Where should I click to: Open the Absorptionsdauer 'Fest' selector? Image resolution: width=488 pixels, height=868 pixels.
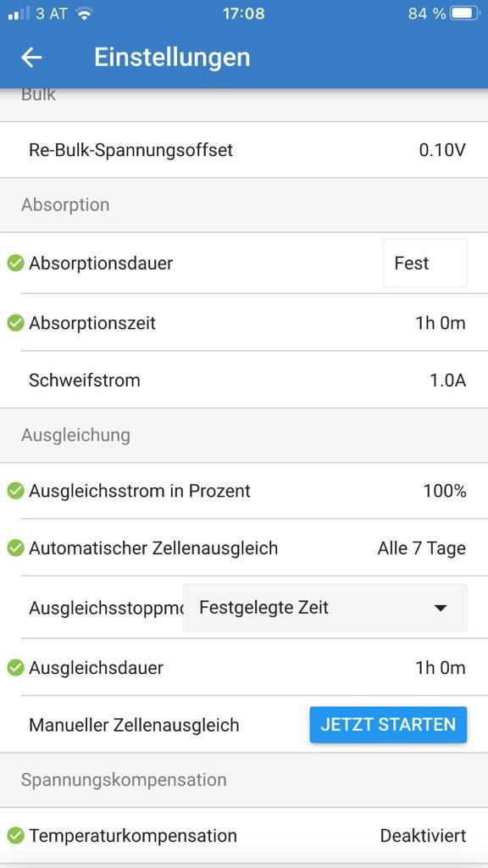point(425,263)
